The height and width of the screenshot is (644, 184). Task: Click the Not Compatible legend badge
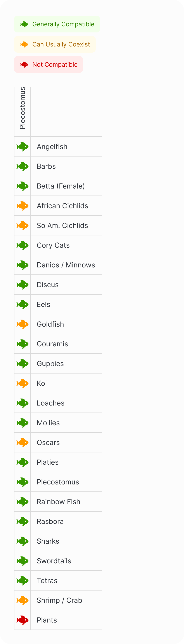[x=49, y=64]
